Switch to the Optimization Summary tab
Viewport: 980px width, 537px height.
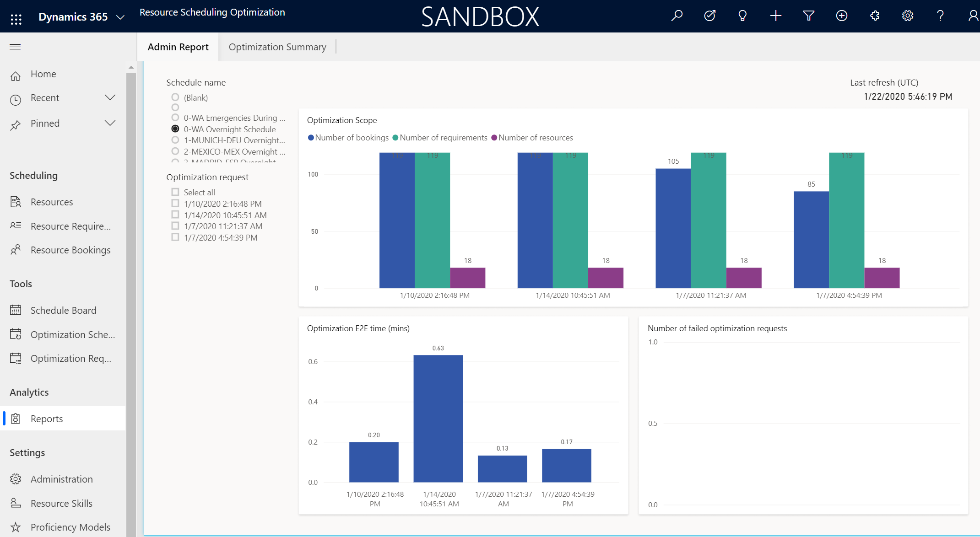click(277, 46)
